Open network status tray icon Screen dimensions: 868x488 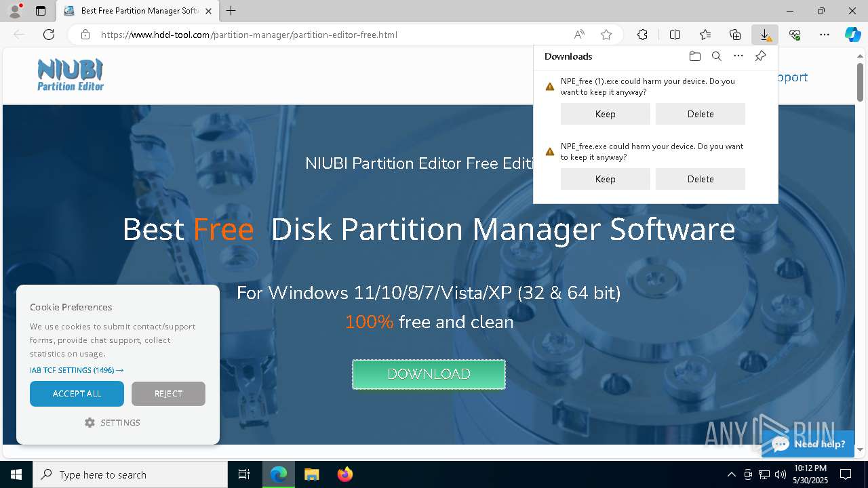tap(764, 474)
